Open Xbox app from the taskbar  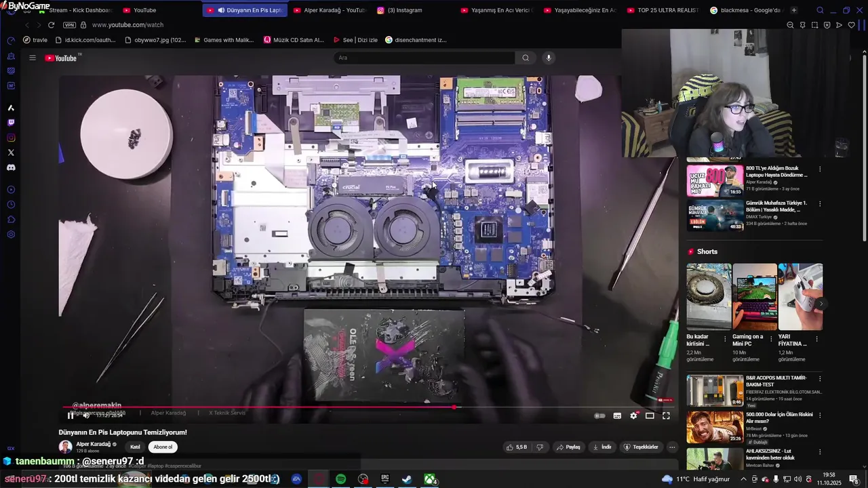coord(429,479)
